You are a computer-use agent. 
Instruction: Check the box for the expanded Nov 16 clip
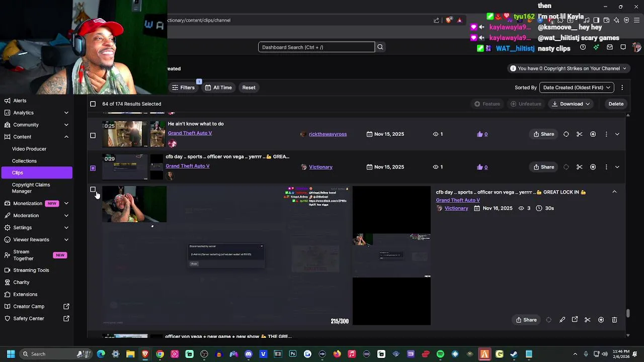(93, 190)
